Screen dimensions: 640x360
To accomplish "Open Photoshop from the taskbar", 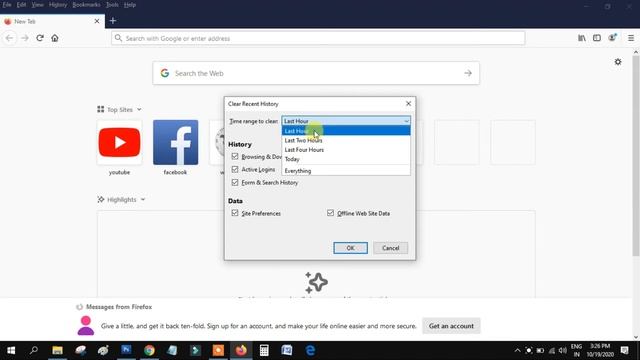I will pos(126,350).
